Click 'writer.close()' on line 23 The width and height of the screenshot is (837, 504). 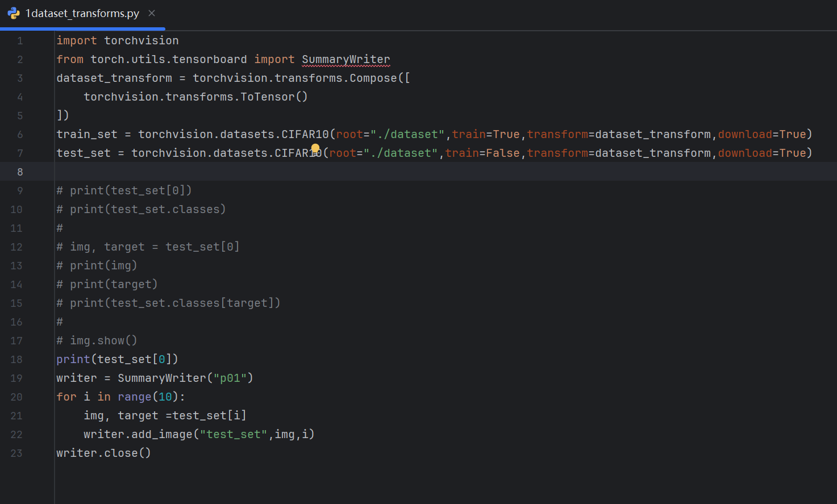point(104,453)
